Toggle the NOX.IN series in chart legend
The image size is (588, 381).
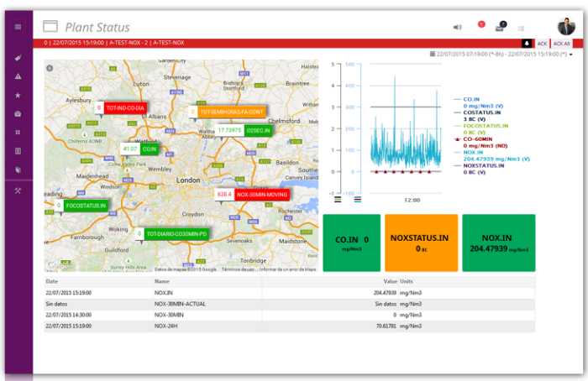(x=473, y=152)
